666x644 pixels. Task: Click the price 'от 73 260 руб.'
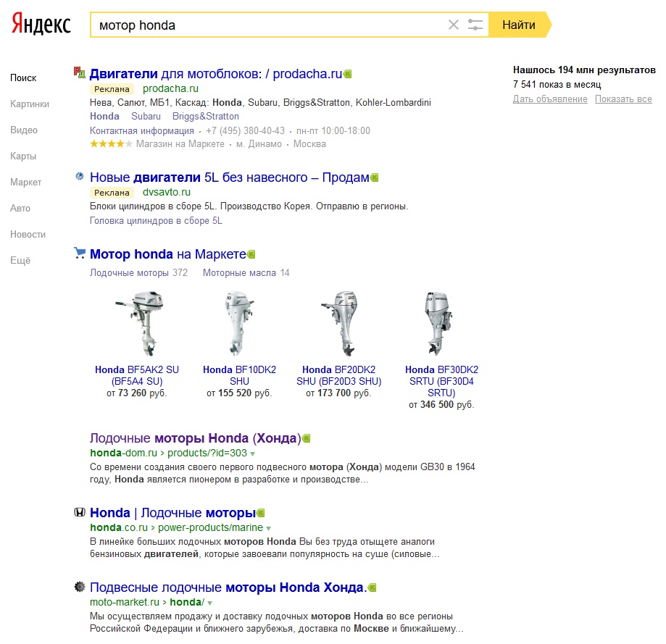(137, 393)
